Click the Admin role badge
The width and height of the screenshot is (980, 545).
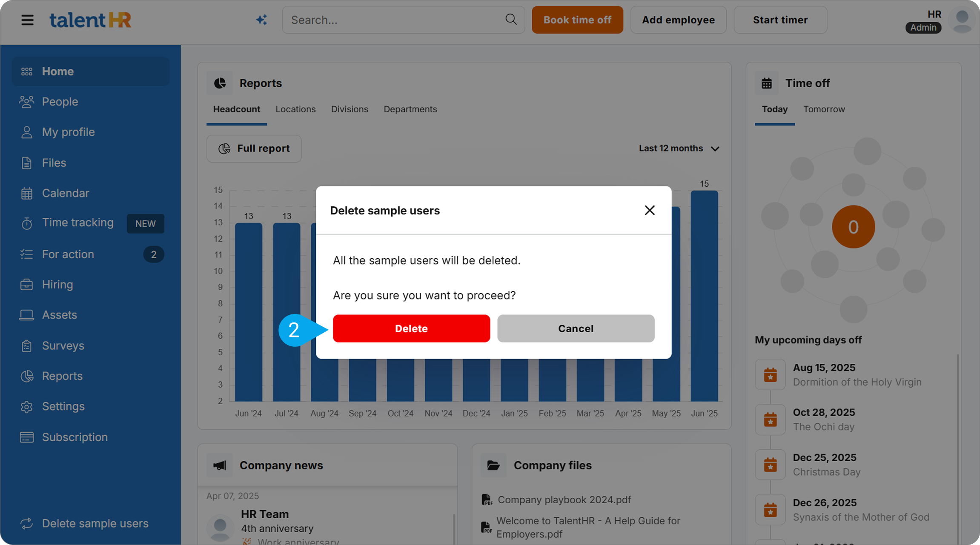tap(923, 28)
